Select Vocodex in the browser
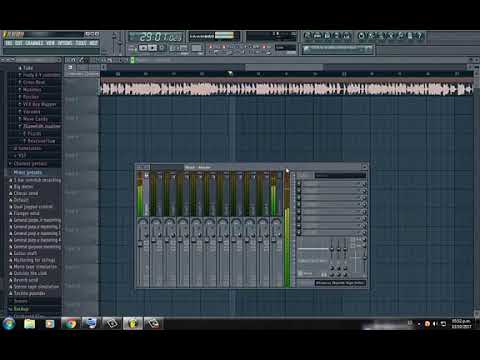The image size is (480, 360). pyautogui.click(x=32, y=112)
